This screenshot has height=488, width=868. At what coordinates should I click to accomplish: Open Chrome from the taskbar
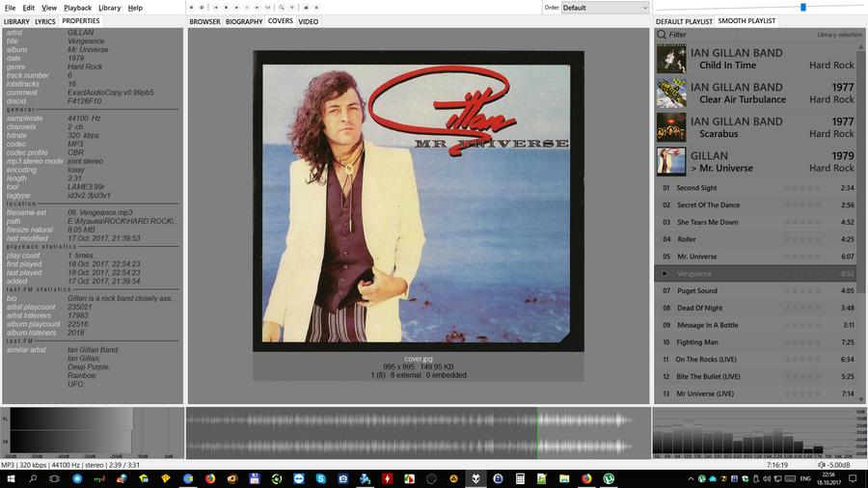188,478
